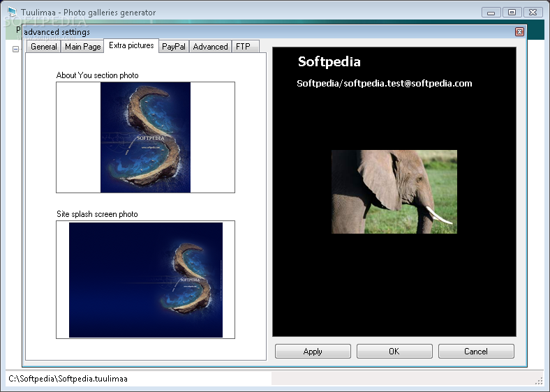This screenshot has height=392, width=550.
Task: Click the 'Site splash screen photo' label
Action: [x=97, y=214]
